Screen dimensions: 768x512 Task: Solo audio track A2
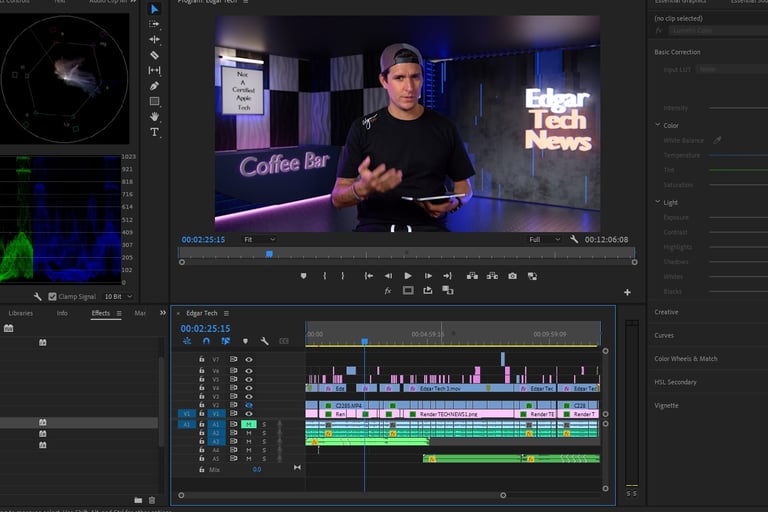tap(264, 433)
